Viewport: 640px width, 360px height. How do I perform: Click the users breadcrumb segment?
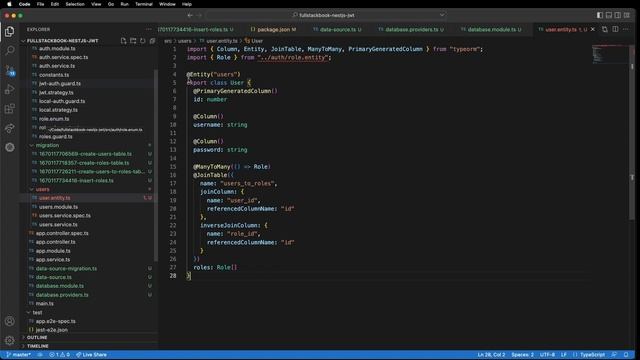click(x=184, y=41)
